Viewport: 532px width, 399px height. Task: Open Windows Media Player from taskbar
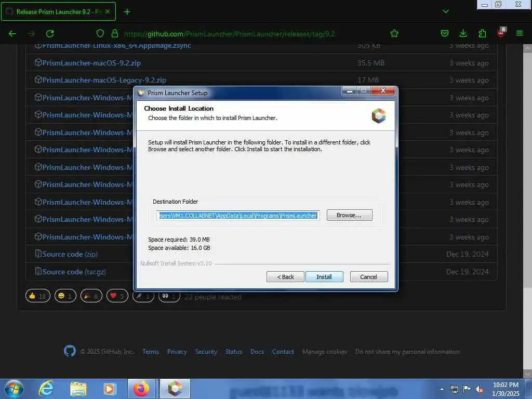(x=110, y=389)
